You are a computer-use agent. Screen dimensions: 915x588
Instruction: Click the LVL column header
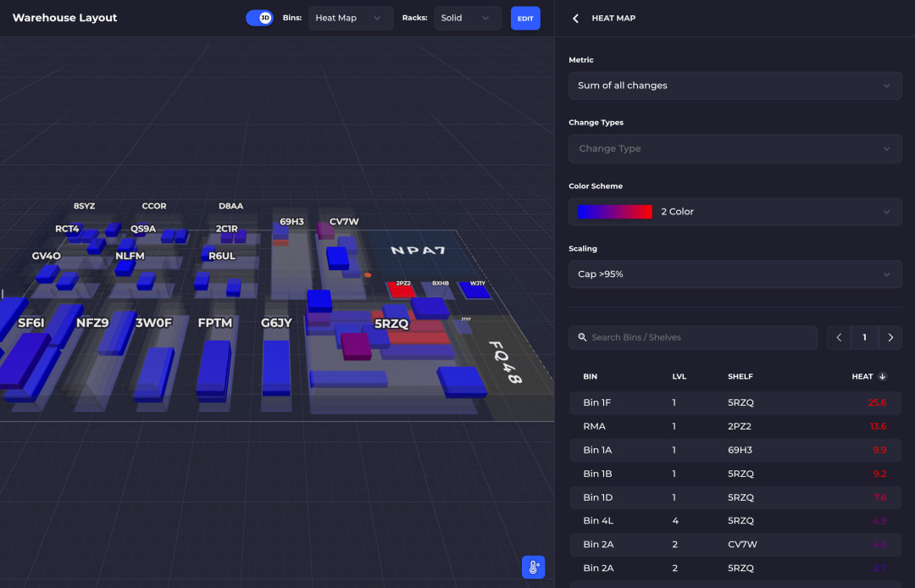coord(679,376)
